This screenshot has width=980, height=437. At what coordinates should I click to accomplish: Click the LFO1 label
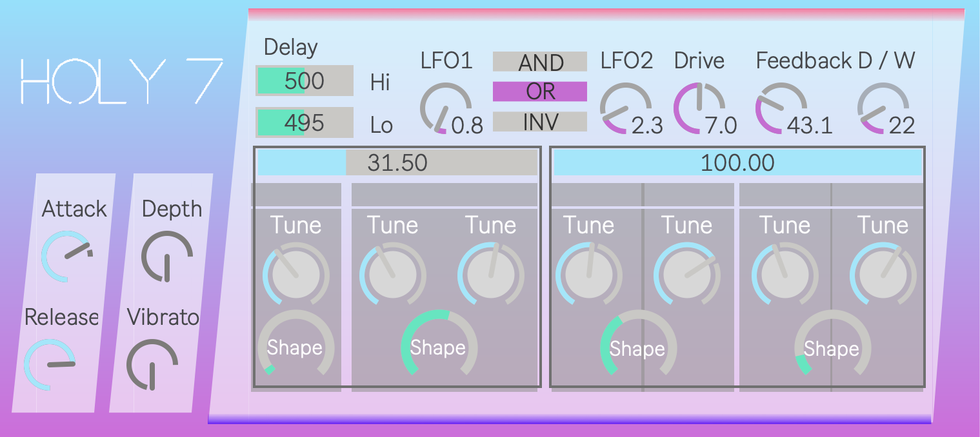446,61
